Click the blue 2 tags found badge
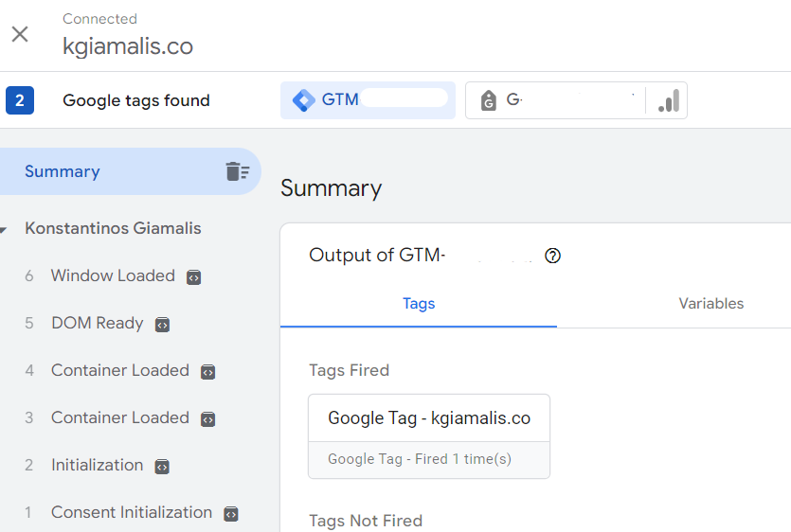Image resolution: width=791 pixels, height=532 pixels. pos(20,100)
